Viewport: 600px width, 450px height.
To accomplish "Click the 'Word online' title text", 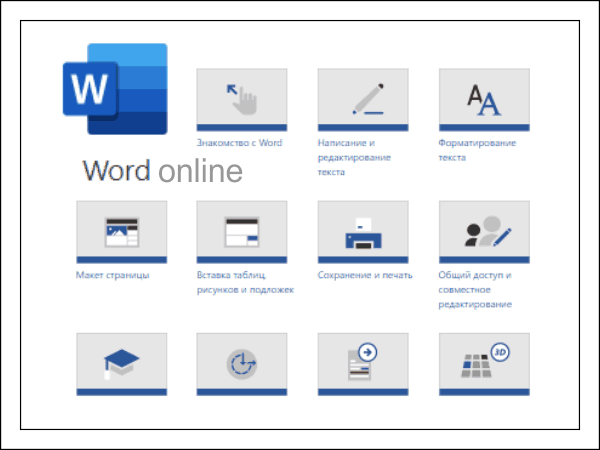I will (163, 171).
